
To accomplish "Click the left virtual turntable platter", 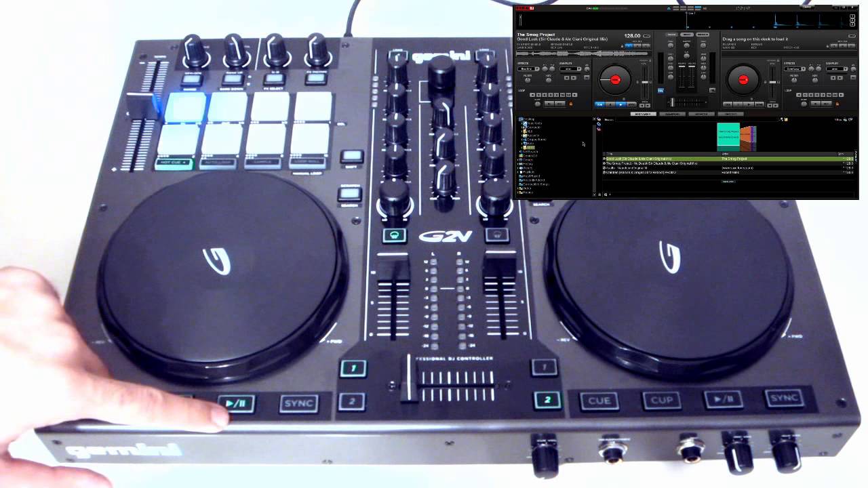I will pyautogui.click(x=615, y=80).
